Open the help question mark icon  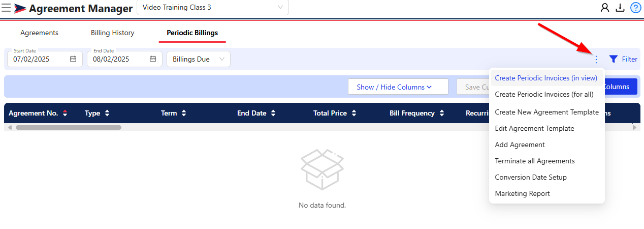[635, 8]
